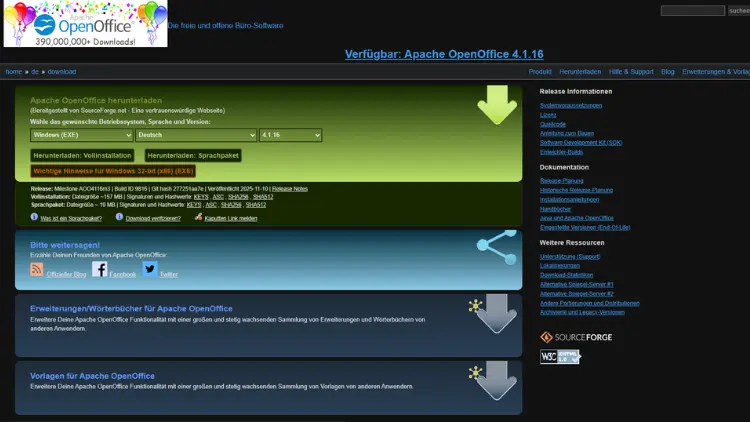Click the RSS icon for the official blog
Image resolution: width=750 pixels, height=422 pixels.
click(x=37, y=269)
